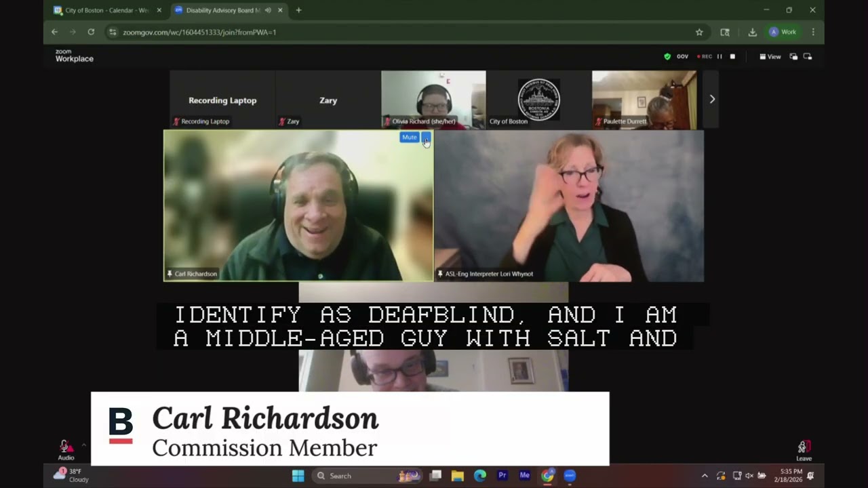Image resolution: width=868 pixels, height=488 pixels.
Task: Go back in the browser
Action: 54,32
